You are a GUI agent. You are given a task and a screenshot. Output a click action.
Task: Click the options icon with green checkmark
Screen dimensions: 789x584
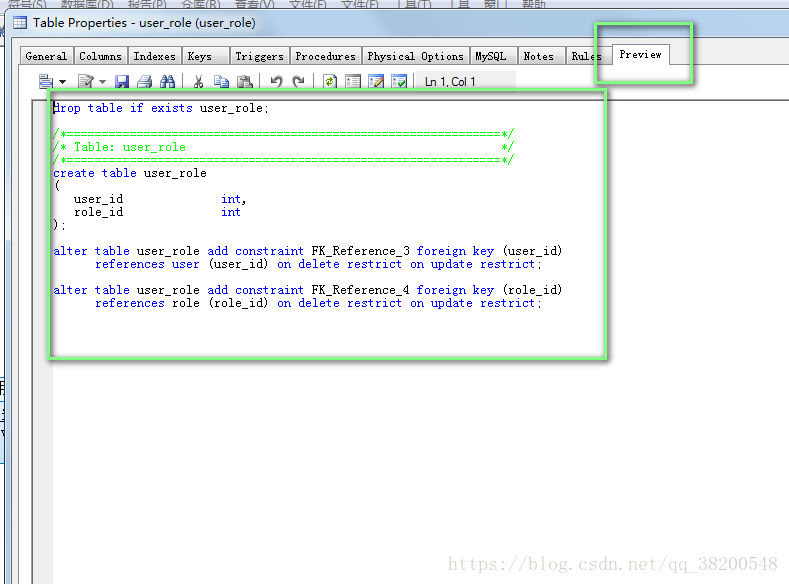pyautogui.click(x=399, y=81)
